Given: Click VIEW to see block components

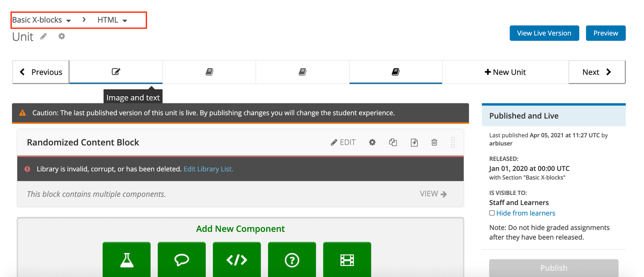Looking at the screenshot, I should click(x=434, y=194).
